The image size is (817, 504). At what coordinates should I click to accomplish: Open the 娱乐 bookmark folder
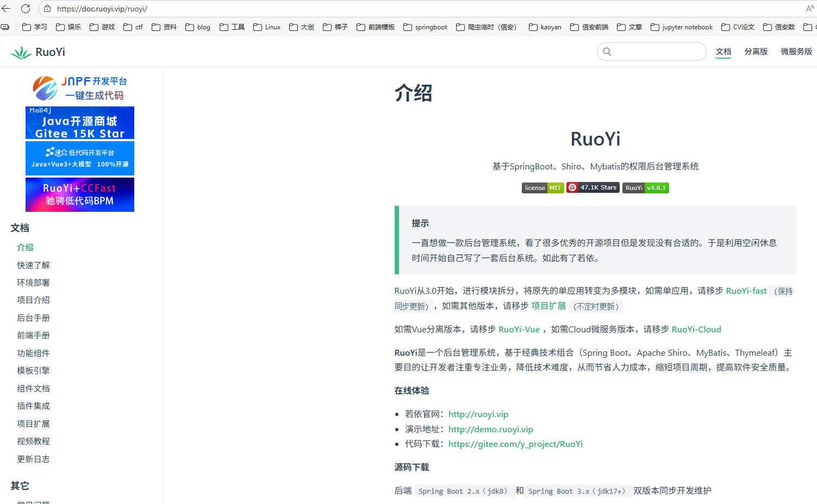(68, 27)
